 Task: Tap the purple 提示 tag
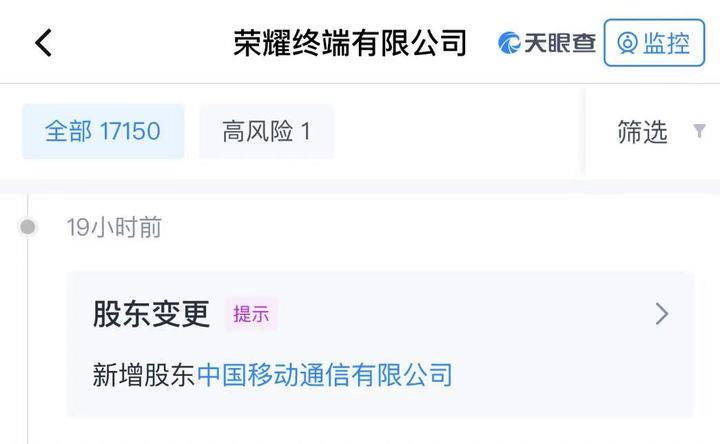pyautogui.click(x=251, y=314)
